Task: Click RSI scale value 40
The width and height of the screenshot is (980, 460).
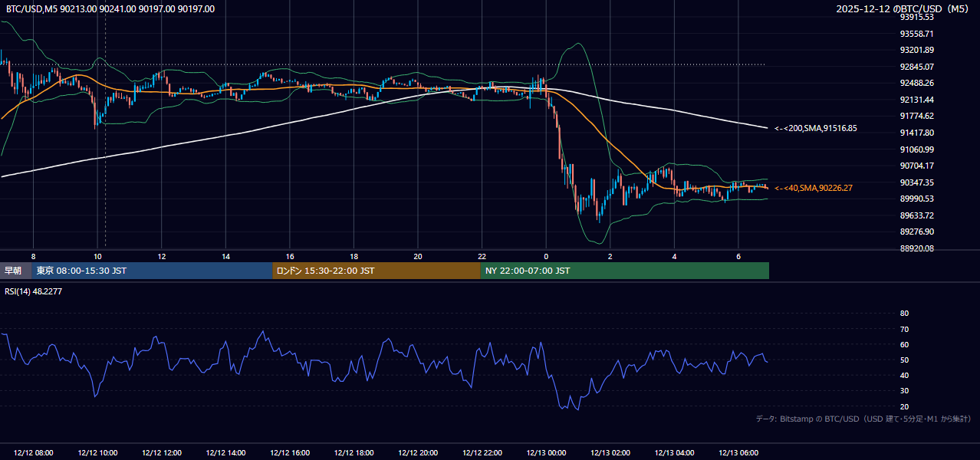Action: [x=904, y=376]
